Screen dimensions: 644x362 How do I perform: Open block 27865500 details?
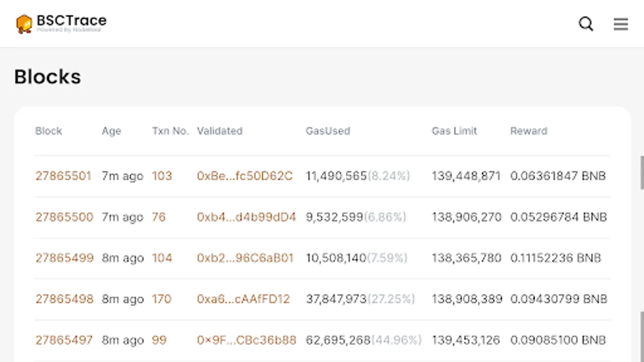click(x=64, y=217)
